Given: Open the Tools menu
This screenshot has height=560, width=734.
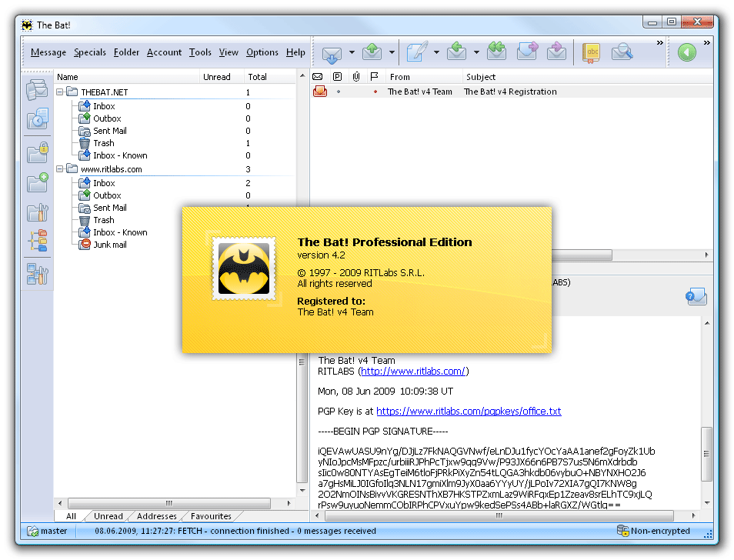Looking at the screenshot, I should tap(200, 52).
